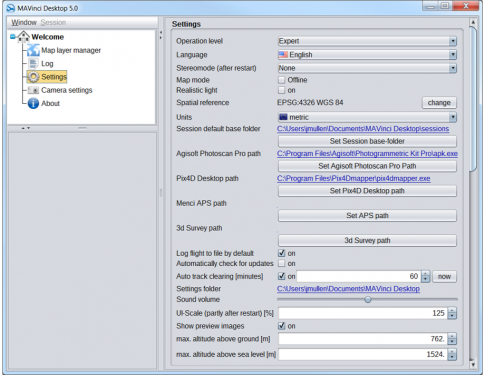This screenshot has height=375, width=485.
Task: Toggle the Show preview images checkbox
Action: pos(282,326)
